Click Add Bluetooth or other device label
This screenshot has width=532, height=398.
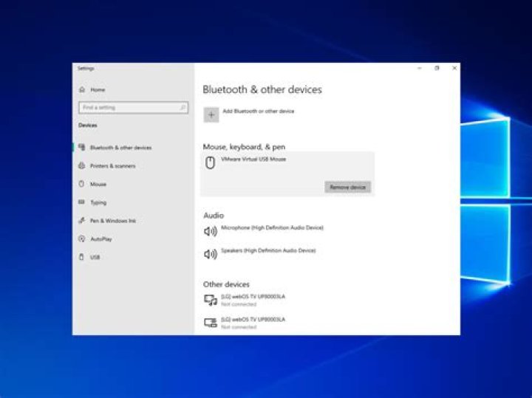(x=258, y=111)
